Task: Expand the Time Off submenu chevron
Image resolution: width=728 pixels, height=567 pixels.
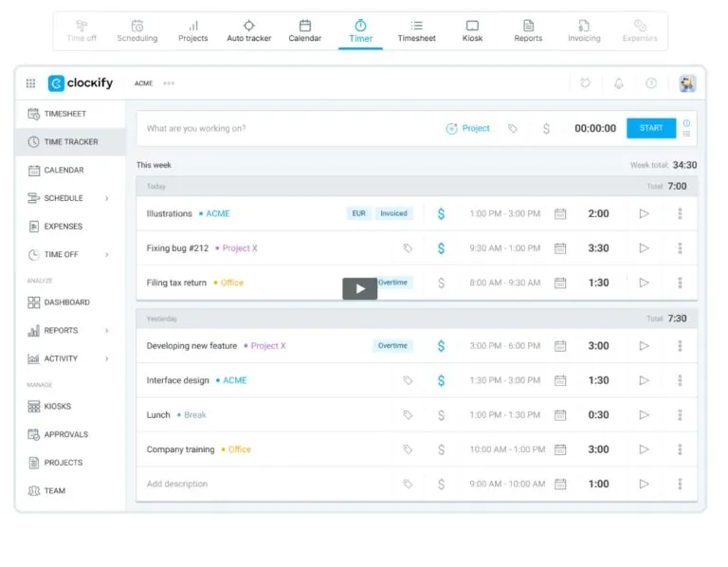Action: [107, 254]
